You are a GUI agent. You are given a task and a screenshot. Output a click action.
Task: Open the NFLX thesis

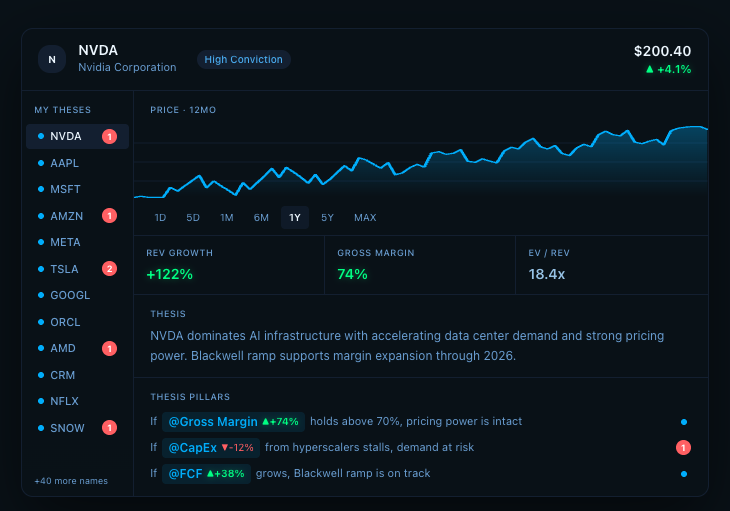click(x=77, y=401)
